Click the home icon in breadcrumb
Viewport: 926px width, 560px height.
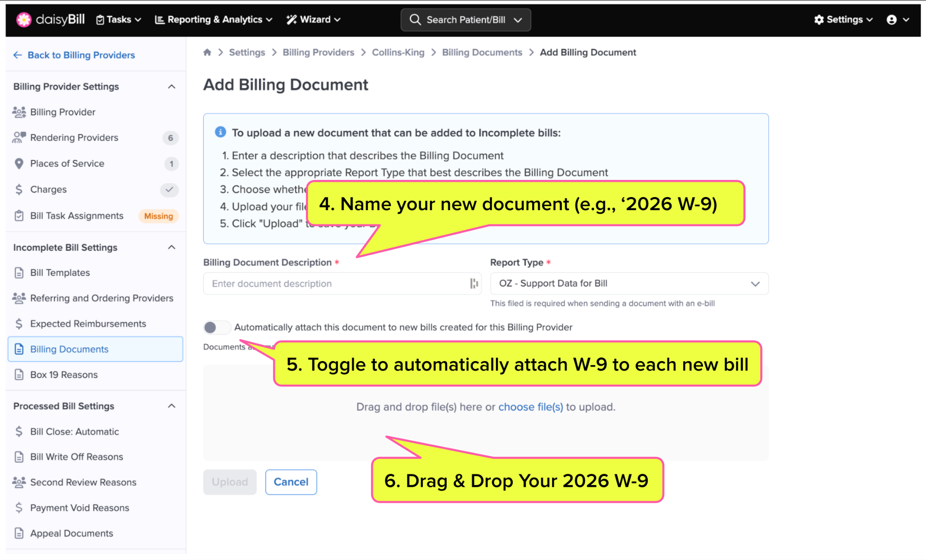click(207, 52)
